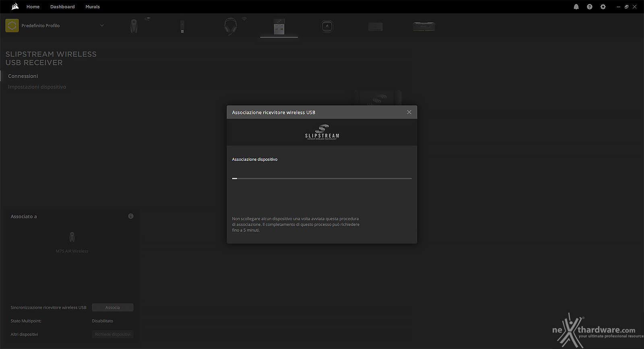Click the Altri dispositivi label
The image size is (644, 349).
click(24, 335)
